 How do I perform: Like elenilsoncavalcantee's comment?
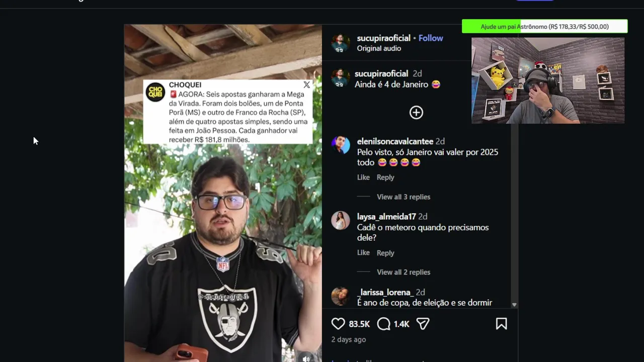[x=363, y=177]
